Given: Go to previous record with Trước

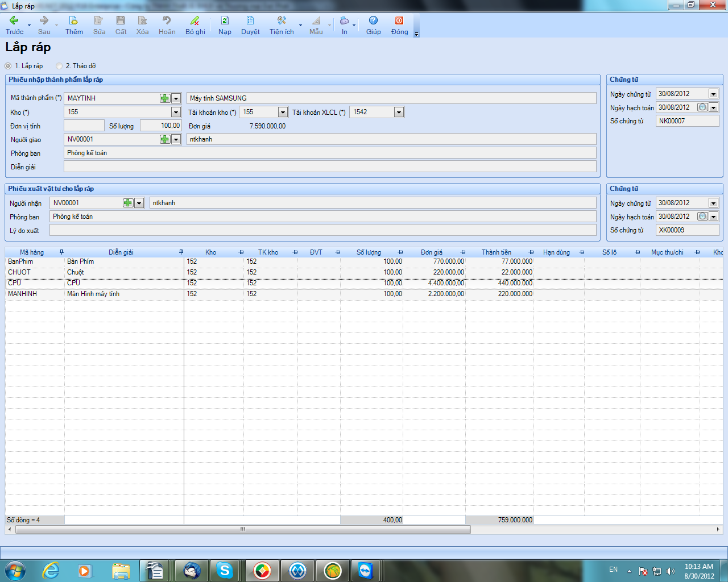Looking at the screenshot, I should click(14, 26).
